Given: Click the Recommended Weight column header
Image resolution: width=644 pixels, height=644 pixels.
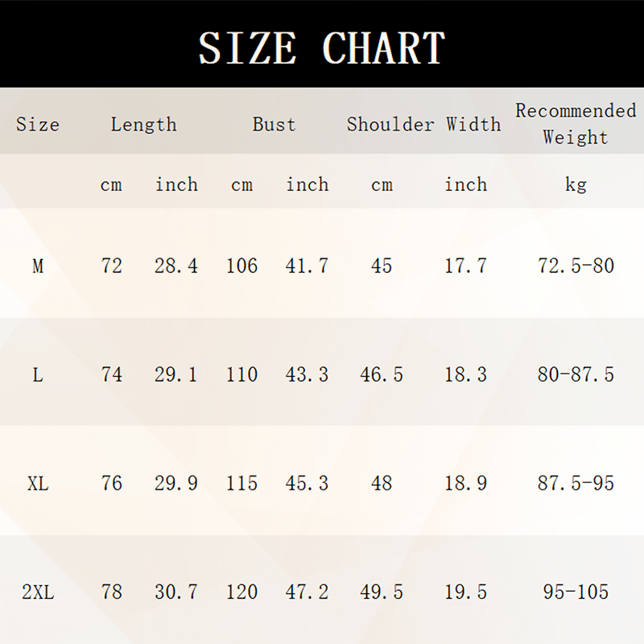Looking at the screenshot, I should coord(576,123).
